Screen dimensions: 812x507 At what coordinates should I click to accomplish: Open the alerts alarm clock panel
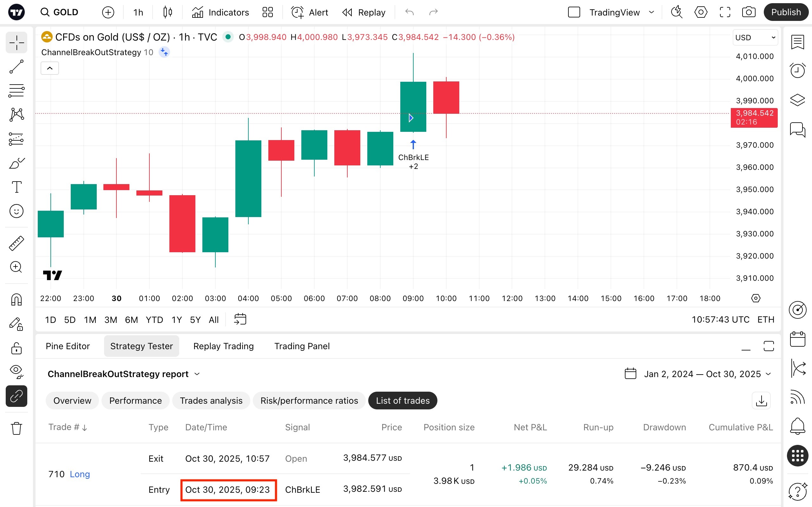click(x=797, y=70)
